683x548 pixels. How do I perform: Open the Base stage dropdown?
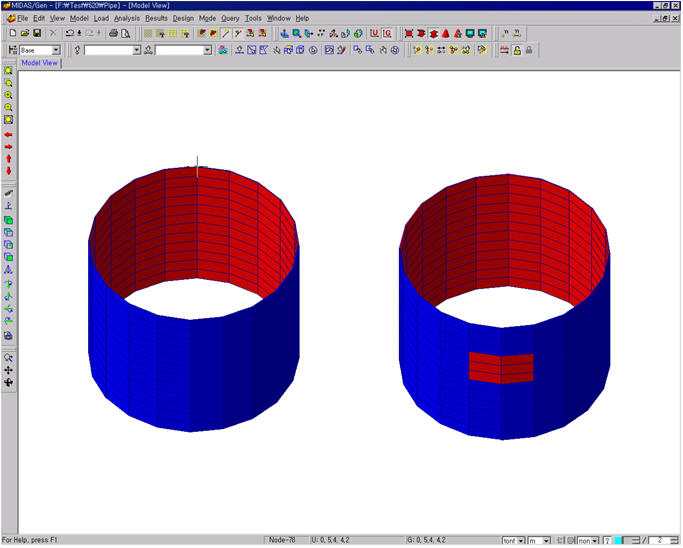click(x=56, y=51)
